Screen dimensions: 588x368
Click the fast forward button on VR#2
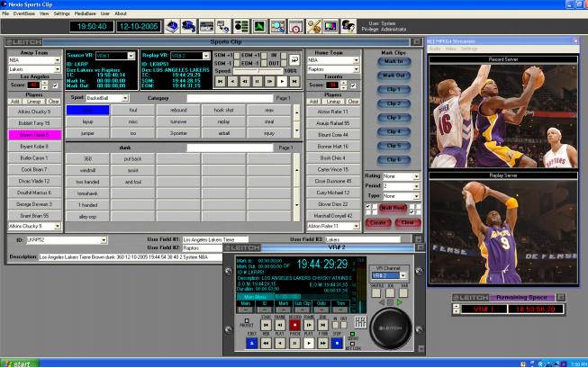[324, 343]
